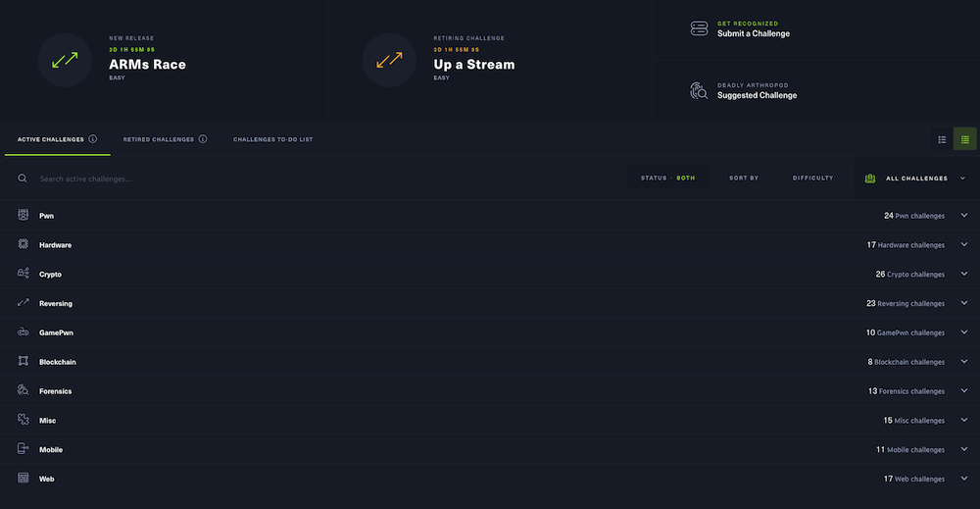
Task: Toggle the Status Both filter
Action: pyautogui.click(x=667, y=178)
